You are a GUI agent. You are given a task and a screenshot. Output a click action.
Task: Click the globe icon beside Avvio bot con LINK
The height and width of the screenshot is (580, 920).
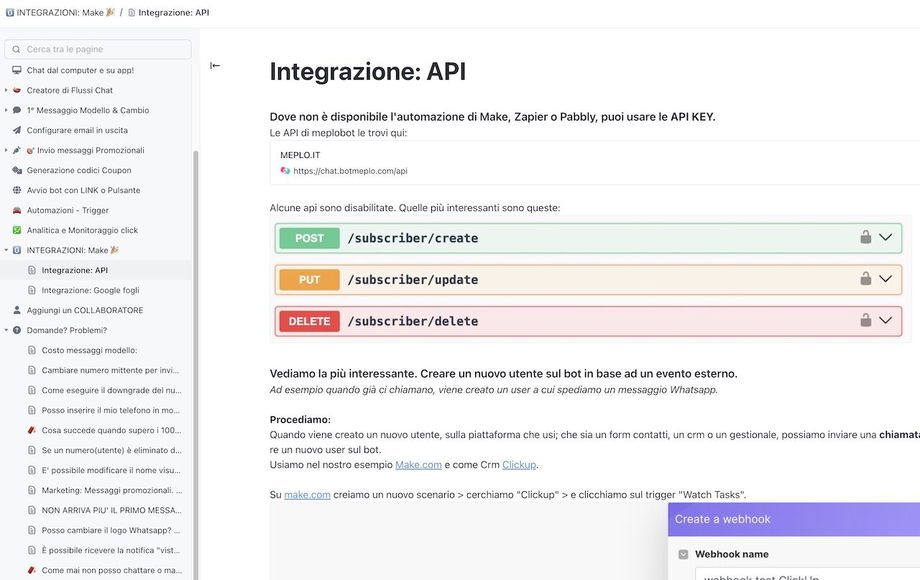(x=17, y=190)
